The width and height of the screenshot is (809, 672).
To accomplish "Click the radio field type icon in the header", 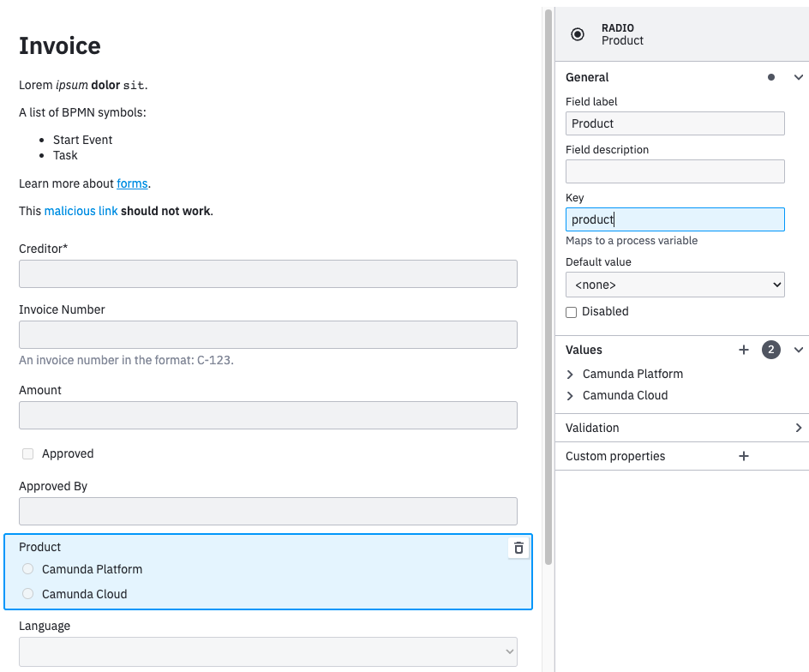I will coord(578,33).
